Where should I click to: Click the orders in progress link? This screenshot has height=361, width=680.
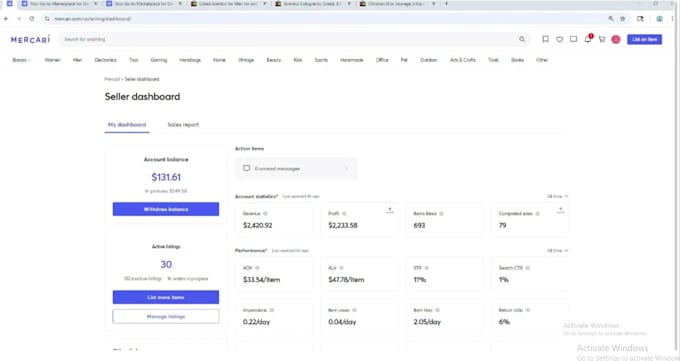188,279
